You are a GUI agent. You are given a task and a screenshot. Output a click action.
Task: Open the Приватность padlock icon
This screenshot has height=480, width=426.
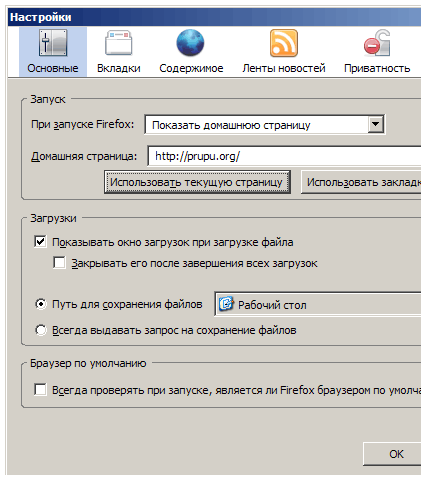tap(377, 43)
